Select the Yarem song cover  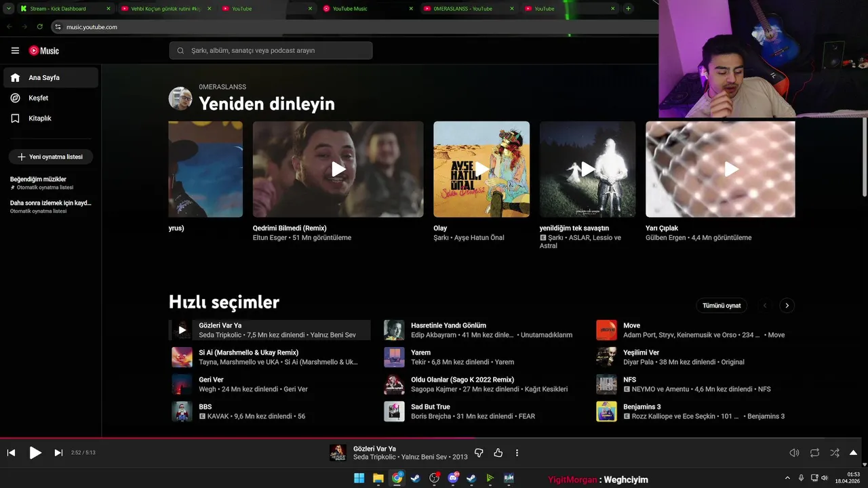click(x=394, y=357)
